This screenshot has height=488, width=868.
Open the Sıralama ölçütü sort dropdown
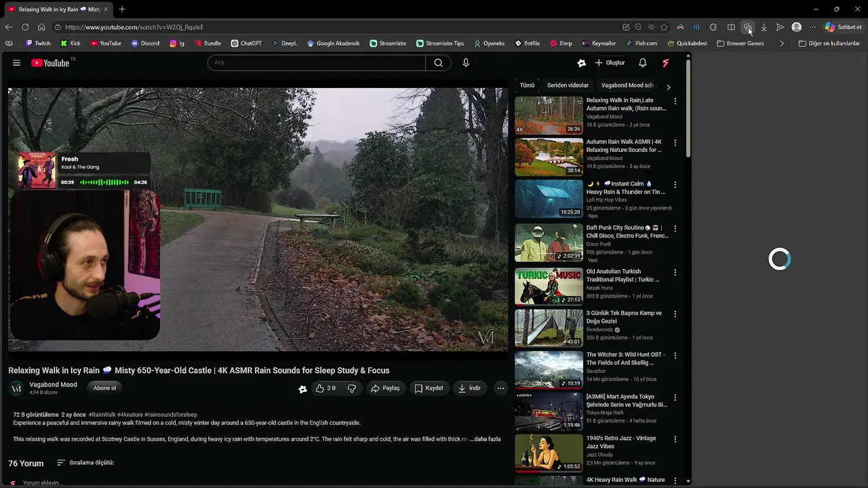85,463
